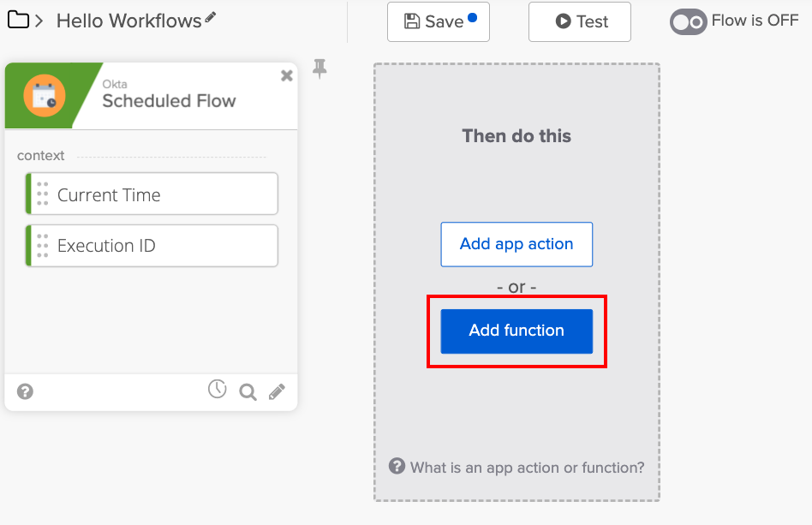
Task: Expand the breadcrumb chevron before Hello Workflows
Action: click(x=39, y=21)
